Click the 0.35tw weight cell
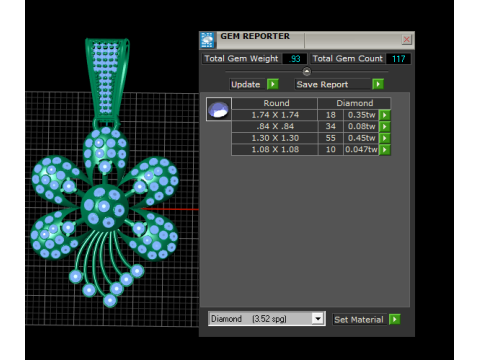This screenshot has width=480, height=360. 361,115
